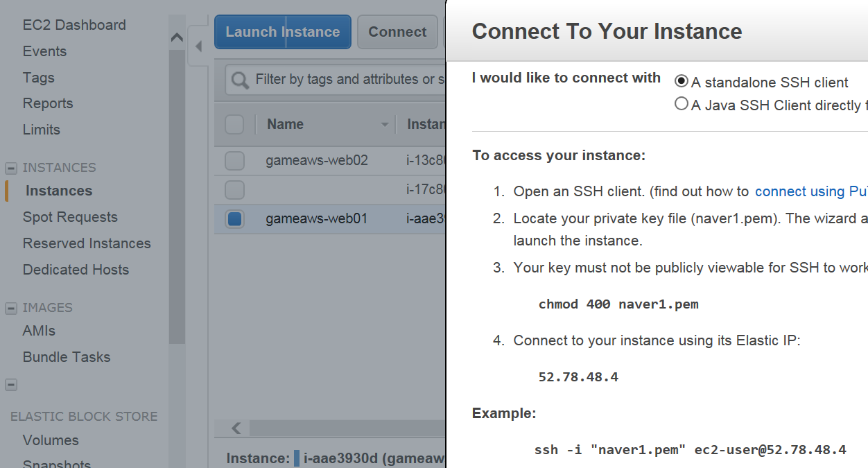Viewport: 868px width, 468px height.
Task: Open the Name column sort dropdown arrow
Action: click(385, 125)
